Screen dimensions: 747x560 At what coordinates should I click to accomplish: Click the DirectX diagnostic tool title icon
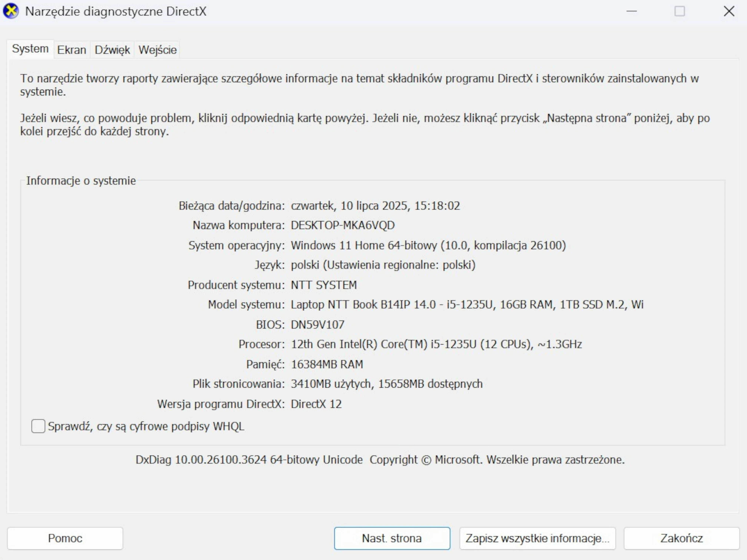11,11
